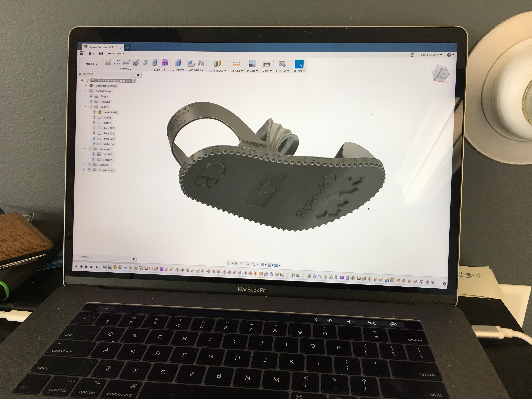Toggle visibility bulb of Body133
The image size is (532, 399).
[94, 139]
